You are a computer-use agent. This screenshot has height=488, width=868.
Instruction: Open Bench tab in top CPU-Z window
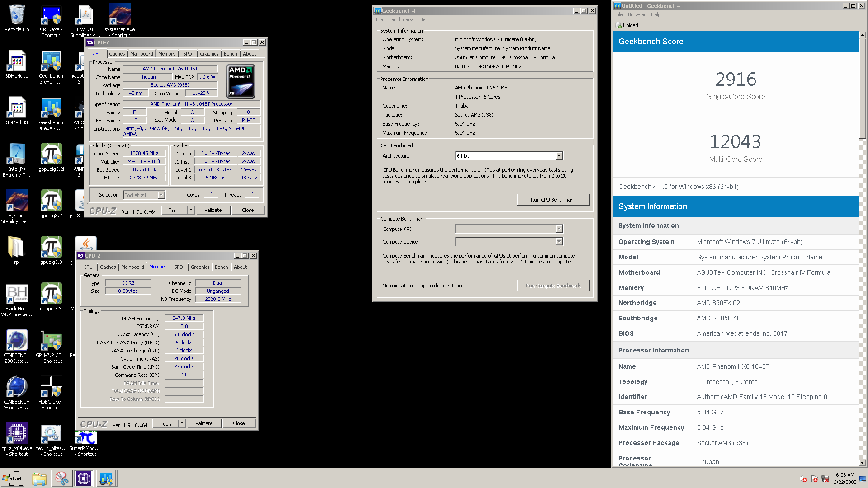pos(231,54)
